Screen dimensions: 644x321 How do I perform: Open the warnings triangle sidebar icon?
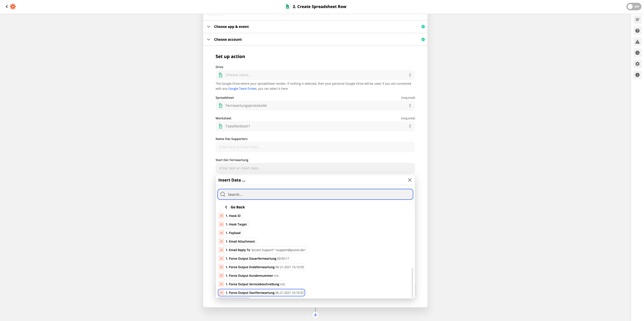point(637,42)
